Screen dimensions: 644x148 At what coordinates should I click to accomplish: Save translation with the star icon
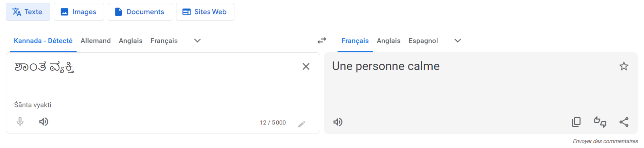coord(624,66)
